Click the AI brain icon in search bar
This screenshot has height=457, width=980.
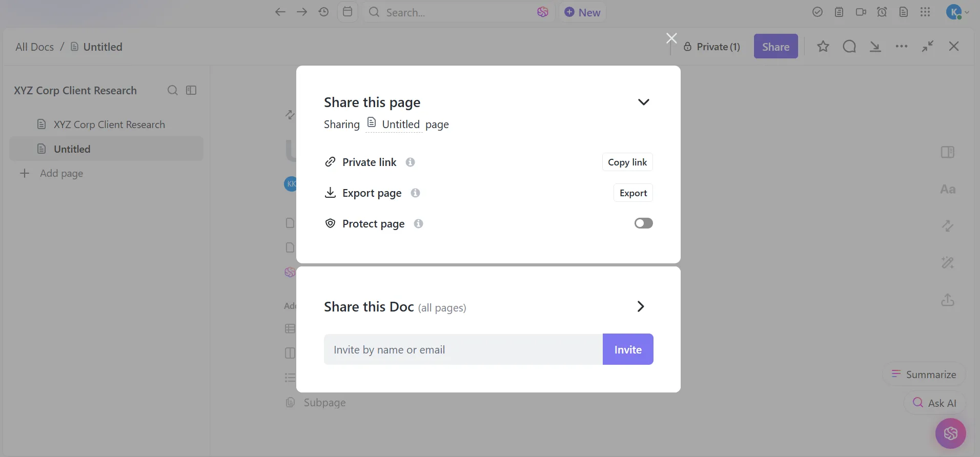coord(543,12)
